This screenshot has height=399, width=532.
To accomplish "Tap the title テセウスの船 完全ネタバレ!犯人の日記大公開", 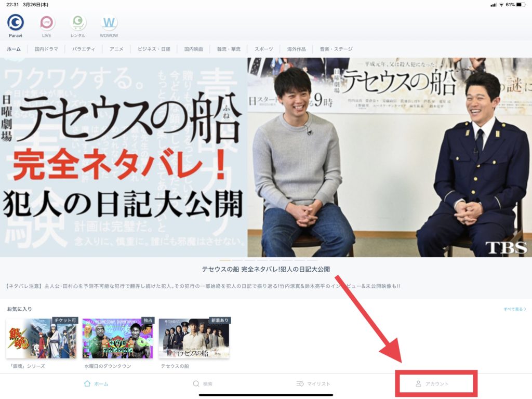I will point(266,270).
